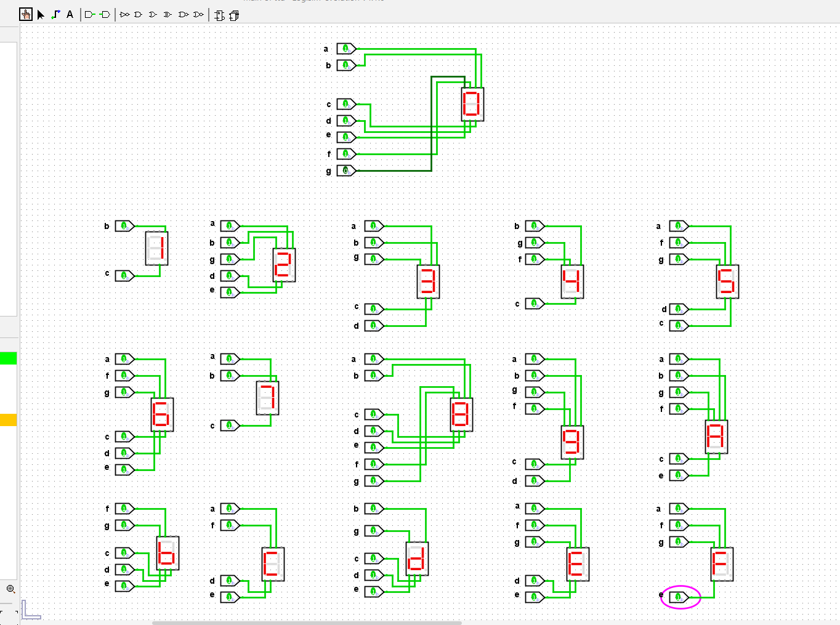This screenshot has height=625, width=840.
Task: Click the seven-segment display showing F
Action: tap(722, 564)
